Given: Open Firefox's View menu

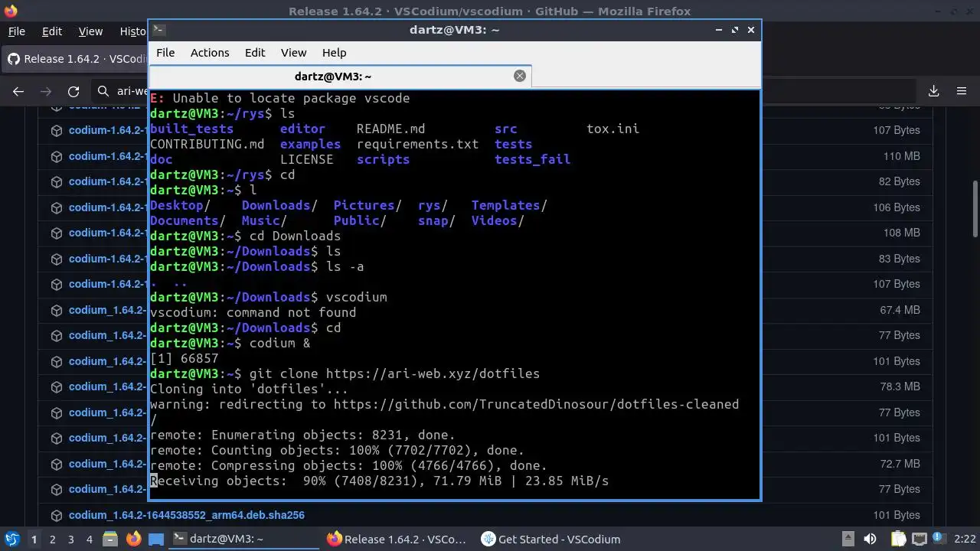Looking at the screenshot, I should click(90, 31).
